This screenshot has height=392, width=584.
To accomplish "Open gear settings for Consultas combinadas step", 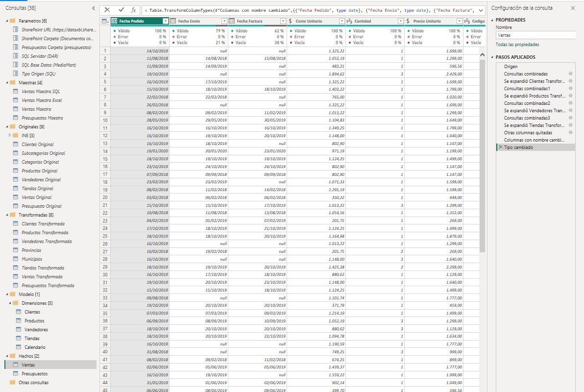I will click(569, 74).
